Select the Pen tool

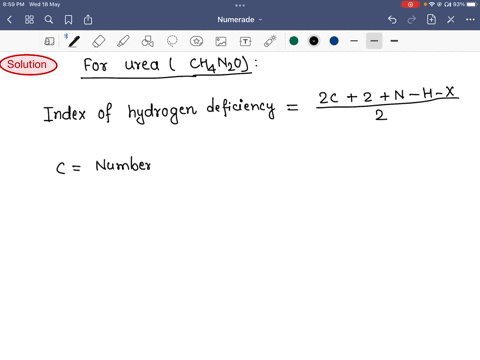[x=74, y=41]
